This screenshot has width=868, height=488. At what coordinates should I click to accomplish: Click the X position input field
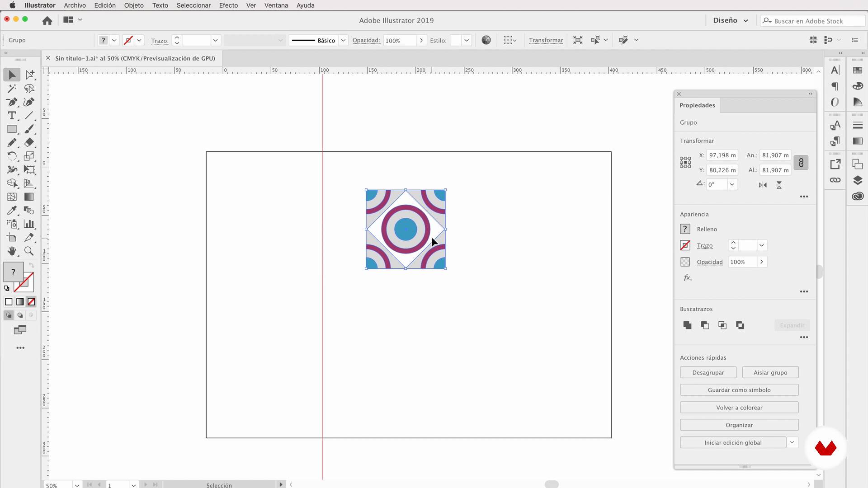(722, 155)
